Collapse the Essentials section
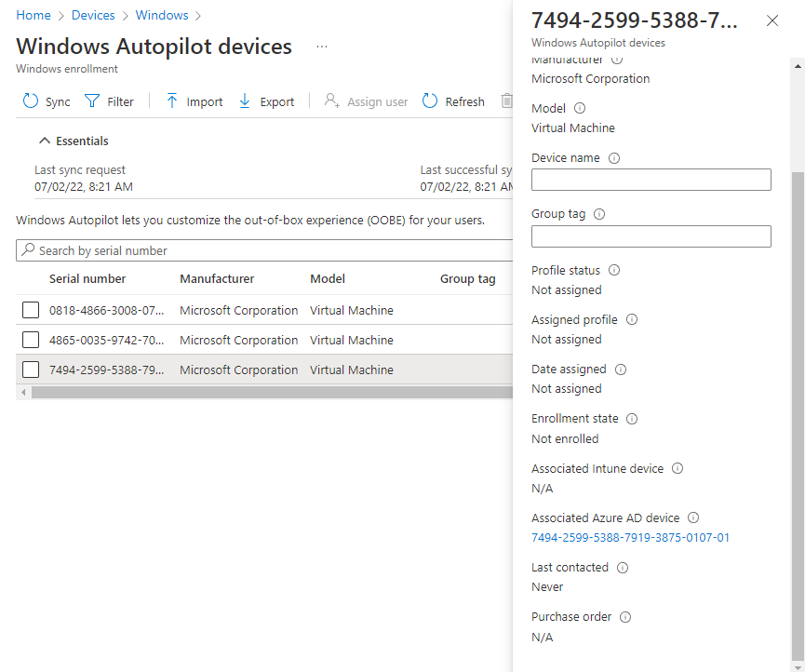The image size is (805, 672). pos(45,141)
